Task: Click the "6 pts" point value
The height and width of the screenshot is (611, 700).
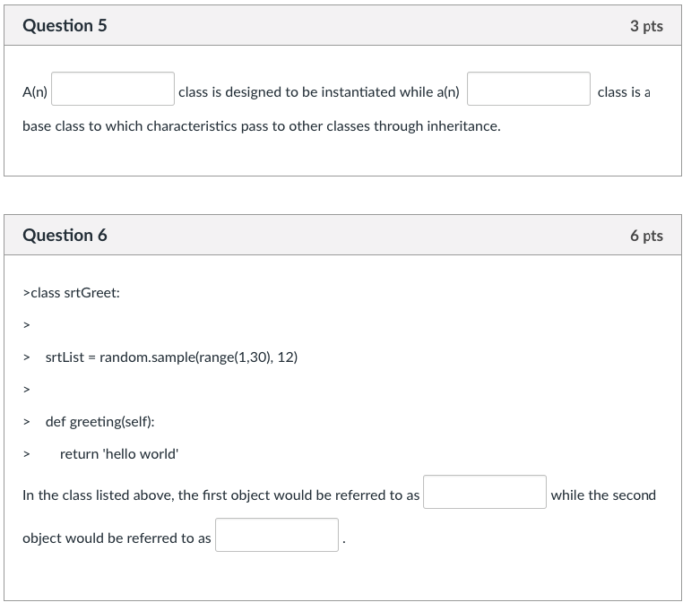Action: [x=646, y=236]
